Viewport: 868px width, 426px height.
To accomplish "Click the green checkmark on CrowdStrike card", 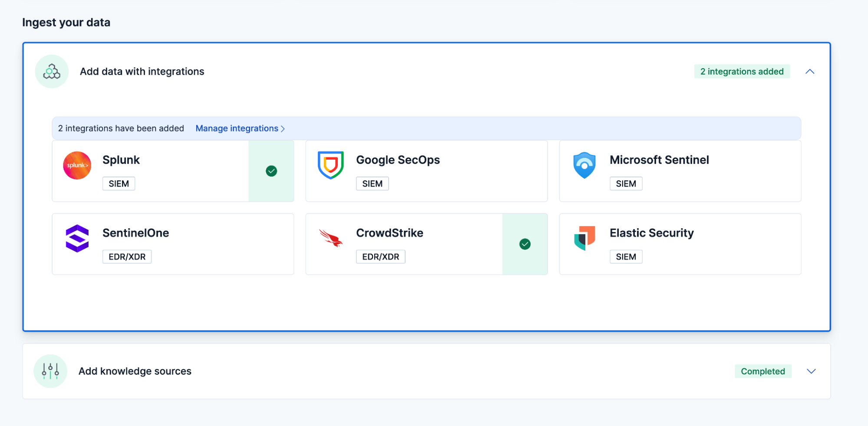I will [x=525, y=244].
